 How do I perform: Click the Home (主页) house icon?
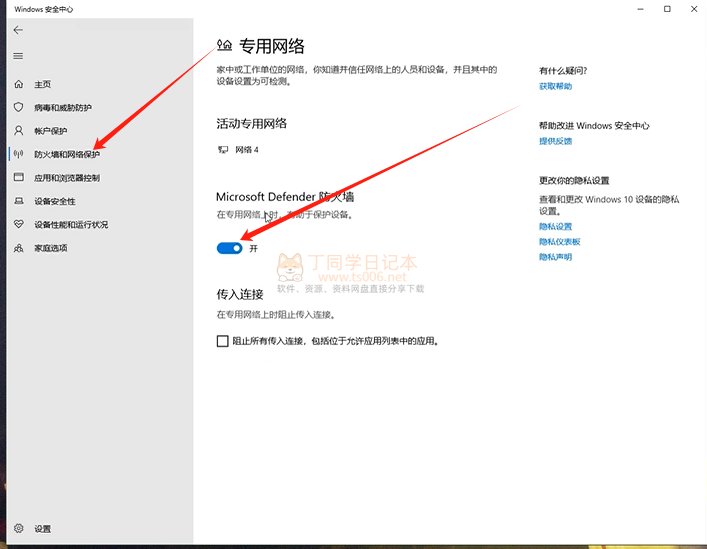tap(18, 84)
